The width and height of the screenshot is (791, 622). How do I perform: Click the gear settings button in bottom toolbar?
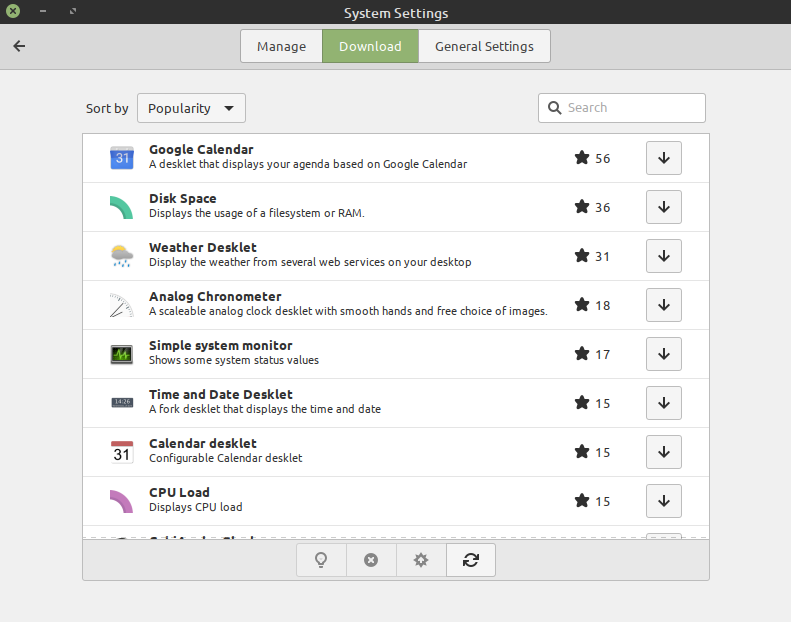[x=421, y=561]
